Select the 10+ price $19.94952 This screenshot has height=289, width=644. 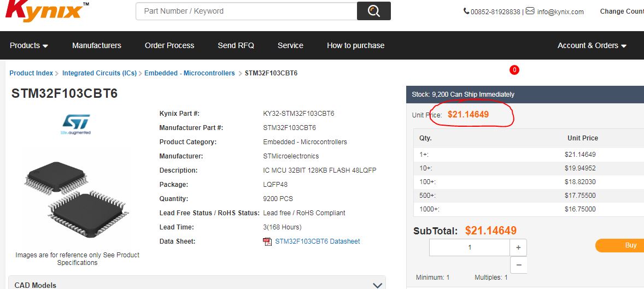pos(580,168)
